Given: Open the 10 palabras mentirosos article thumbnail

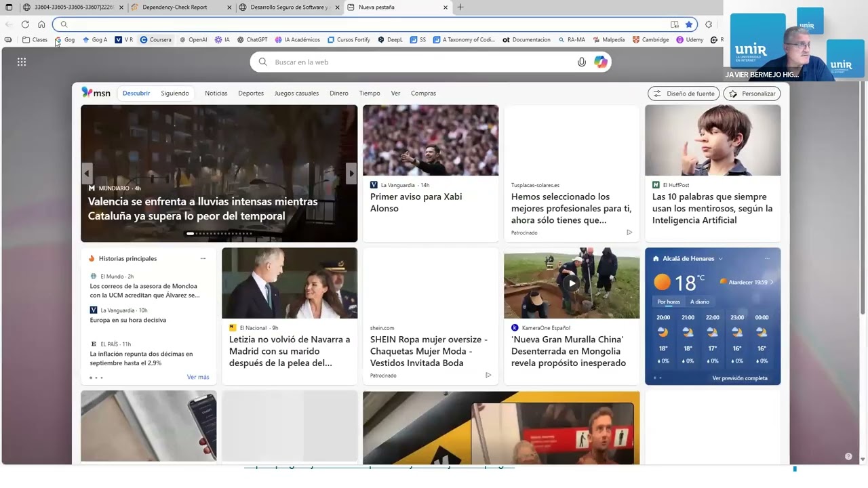Looking at the screenshot, I should [x=713, y=140].
